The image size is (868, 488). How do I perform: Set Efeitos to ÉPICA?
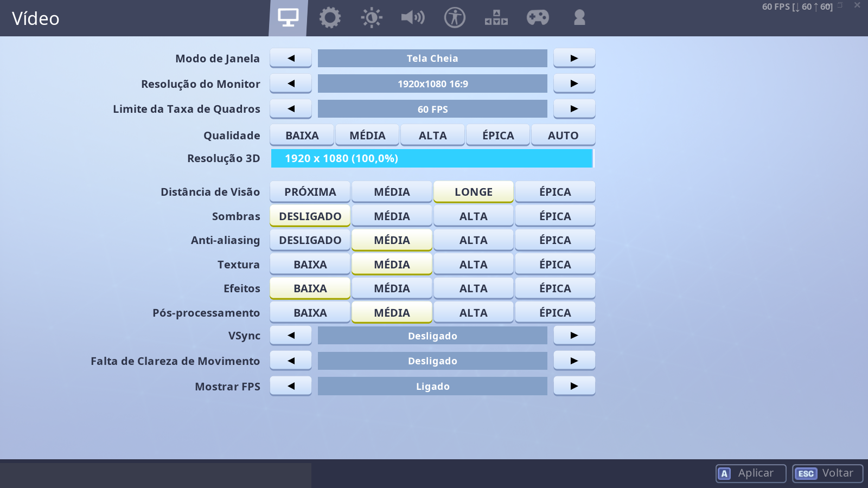tap(555, 288)
